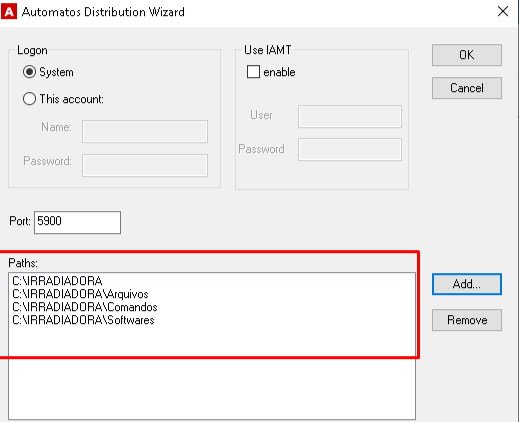Click the Remove button
Screen dimensions: 520x422
click(467, 320)
